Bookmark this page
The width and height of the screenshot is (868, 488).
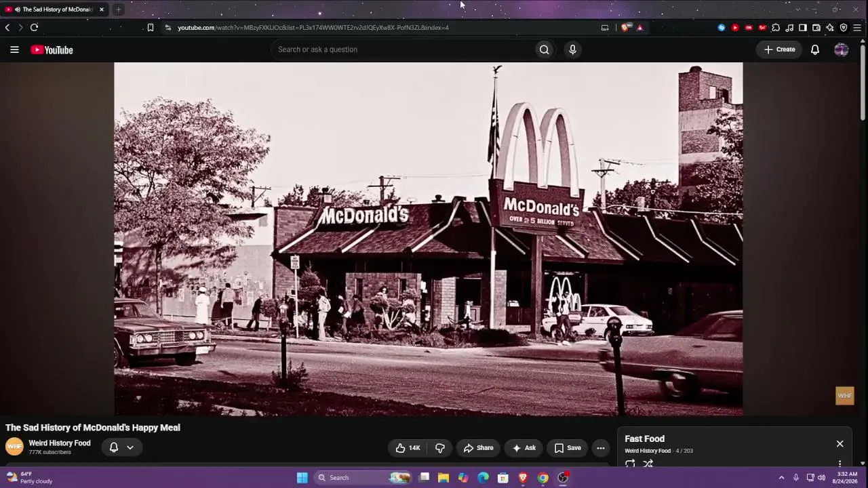[x=151, y=28]
